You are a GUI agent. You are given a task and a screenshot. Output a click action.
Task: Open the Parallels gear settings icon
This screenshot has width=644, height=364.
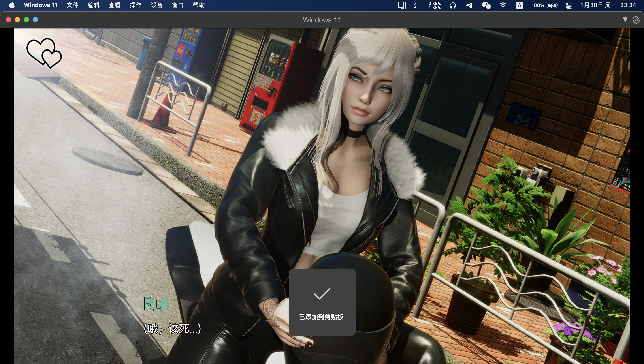[x=636, y=20]
